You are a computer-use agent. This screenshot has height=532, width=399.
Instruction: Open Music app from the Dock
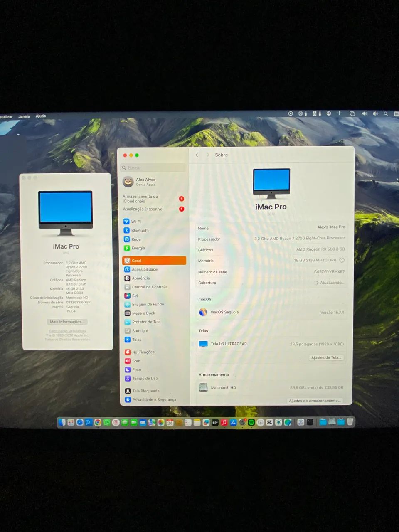click(224, 422)
